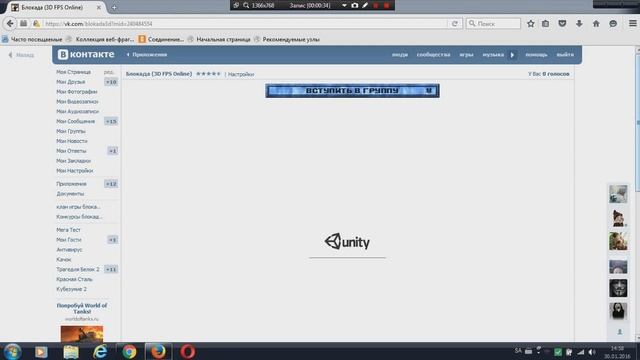Open the Downloads arrow icon
The width and height of the screenshot is (640, 360).
pyautogui.click(x=579, y=24)
